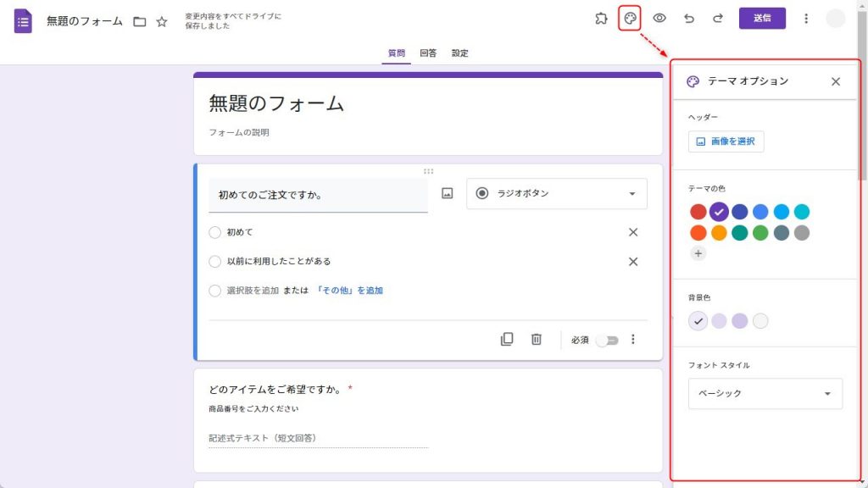Select the second background color swatch

click(x=719, y=321)
